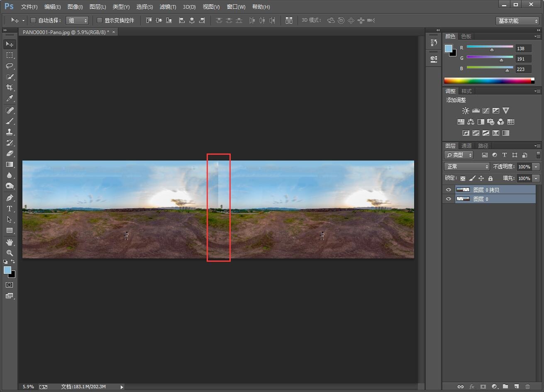Switch to the 通道 tab
Image resolution: width=544 pixels, height=392 pixels.
pos(467,146)
